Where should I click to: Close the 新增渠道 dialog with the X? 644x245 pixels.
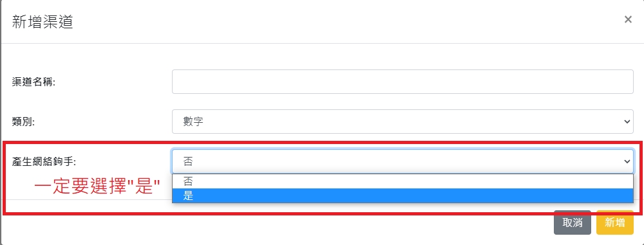(x=627, y=20)
